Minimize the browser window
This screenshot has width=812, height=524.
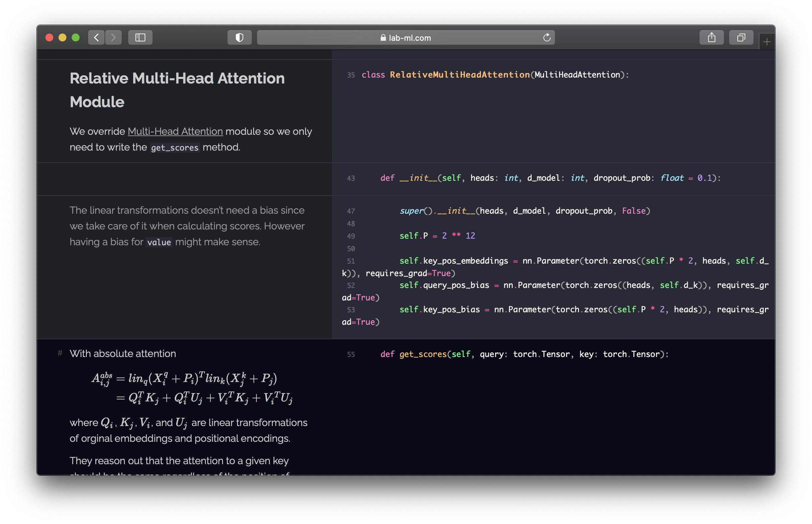62,37
